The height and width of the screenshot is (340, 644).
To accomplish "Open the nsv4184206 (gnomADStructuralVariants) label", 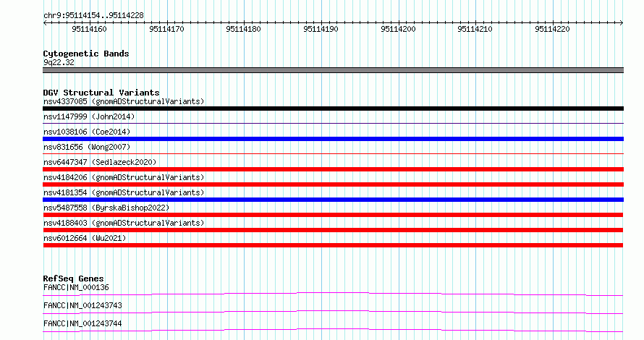I will (x=124, y=177).
